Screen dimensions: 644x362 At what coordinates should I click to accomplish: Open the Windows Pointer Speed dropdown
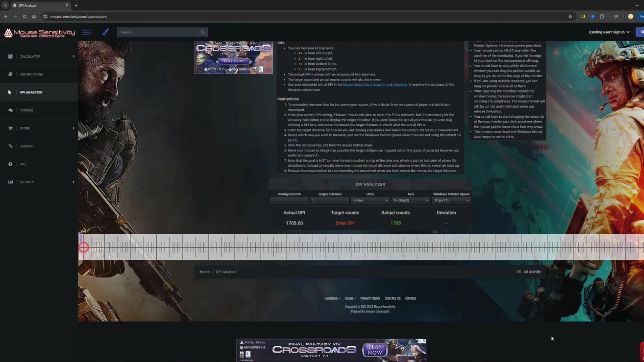tap(451, 200)
